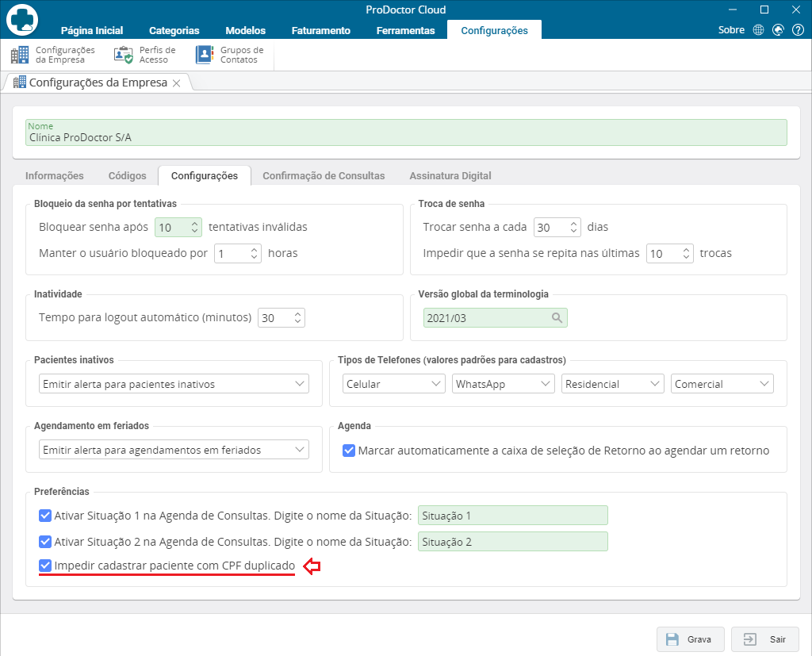The width and height of the screenshot is (812, 656).
Task: Switch to the Informações tab
Action: tap(55, 175)
